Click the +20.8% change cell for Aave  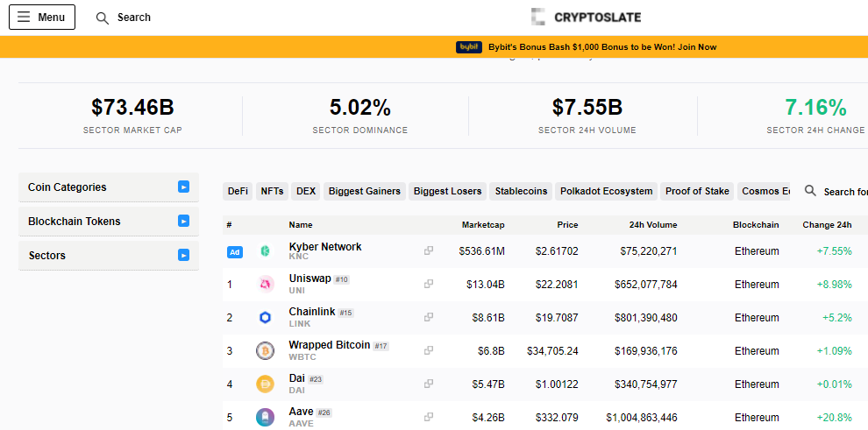coord(834,417)
